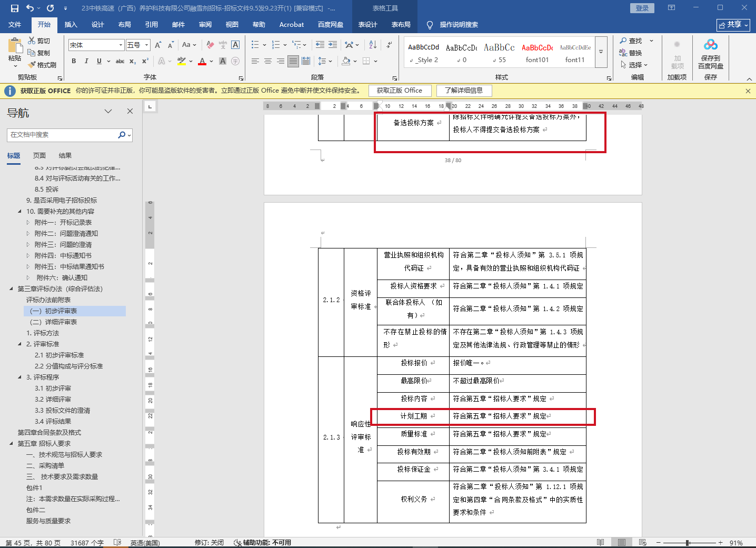756x548 pixels.
Task: Toggle underline formatting
Action: (x=99, y=61)
